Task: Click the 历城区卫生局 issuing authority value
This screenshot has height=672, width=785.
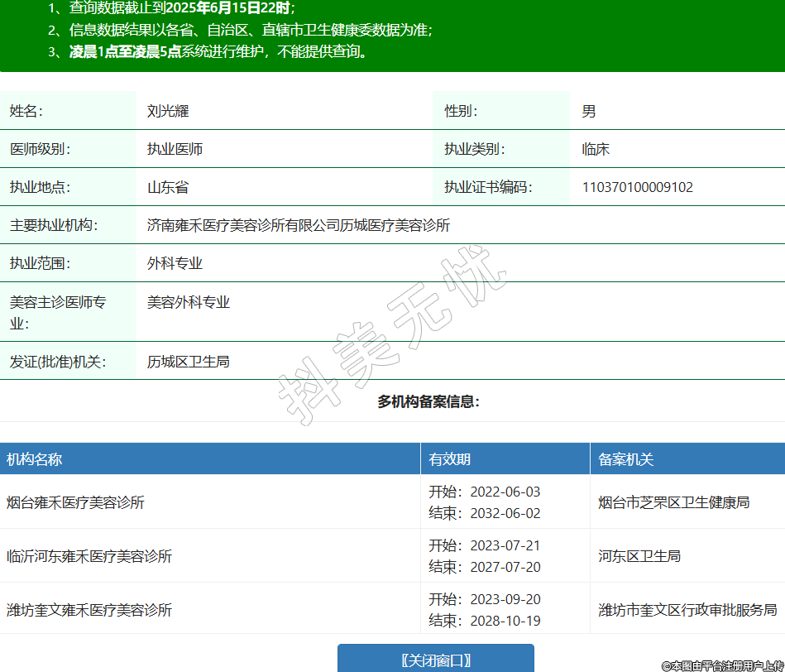Action: [x=188, y=361]
